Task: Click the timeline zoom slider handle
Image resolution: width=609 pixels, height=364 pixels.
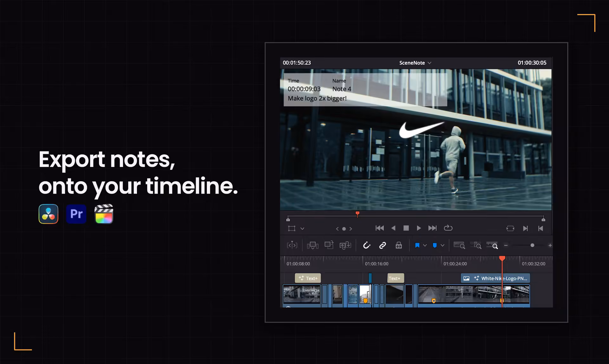Action: coord(532,245)
